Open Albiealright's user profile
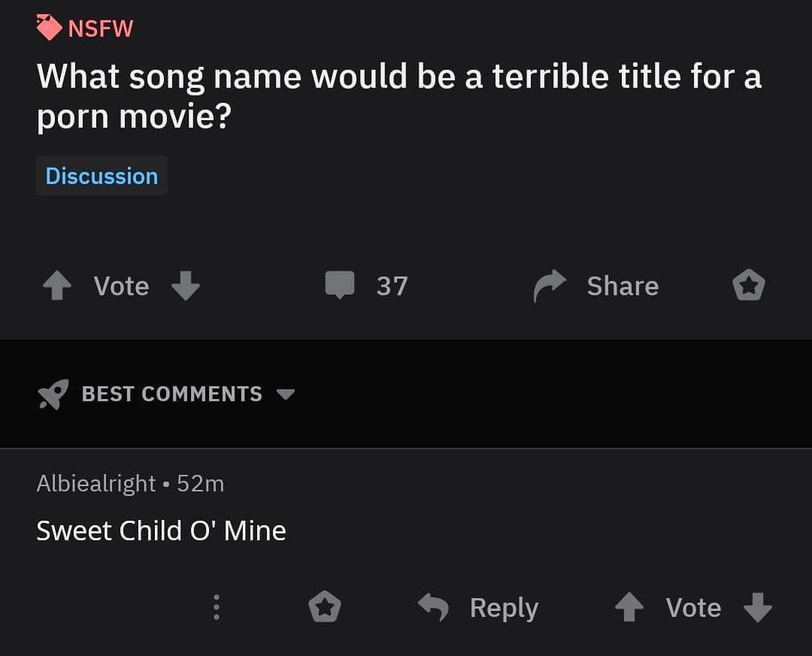 tap(96, 483)
